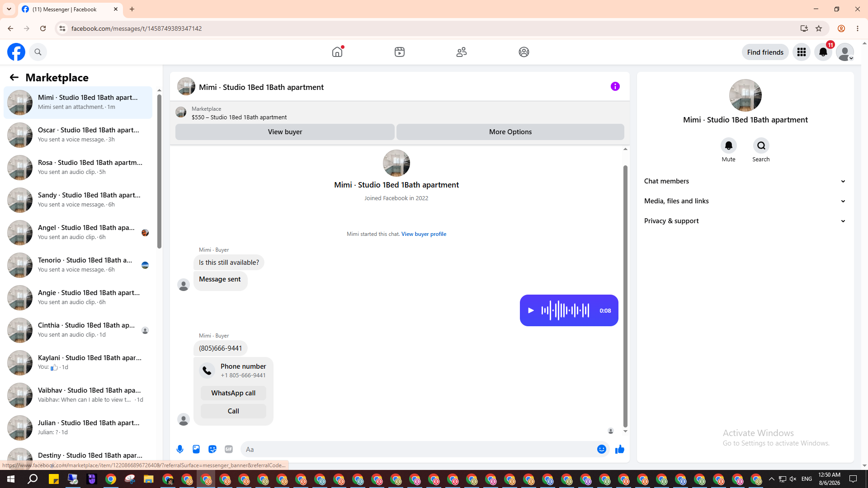
Task: Open Tenorio Studio 1Bed 1Bath chat
Action: (x=78, y=265)
